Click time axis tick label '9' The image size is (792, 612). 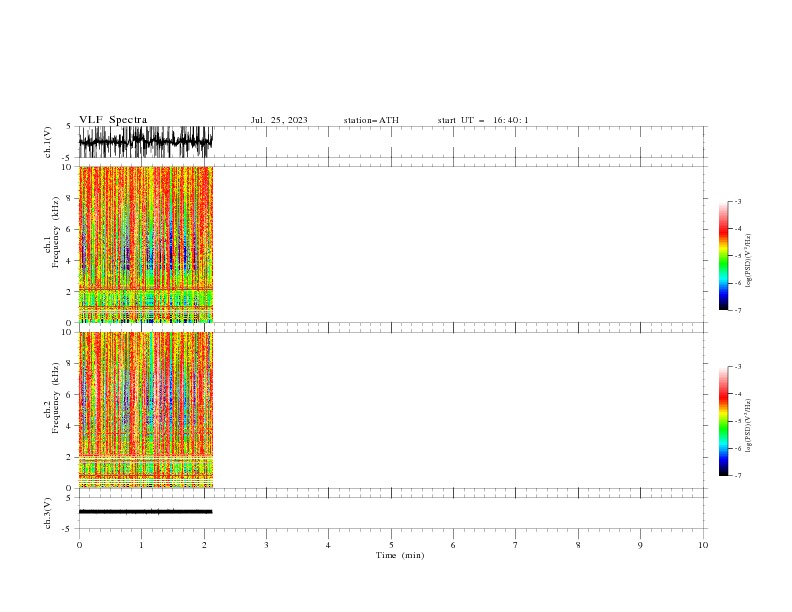click(x=640, y=545)
